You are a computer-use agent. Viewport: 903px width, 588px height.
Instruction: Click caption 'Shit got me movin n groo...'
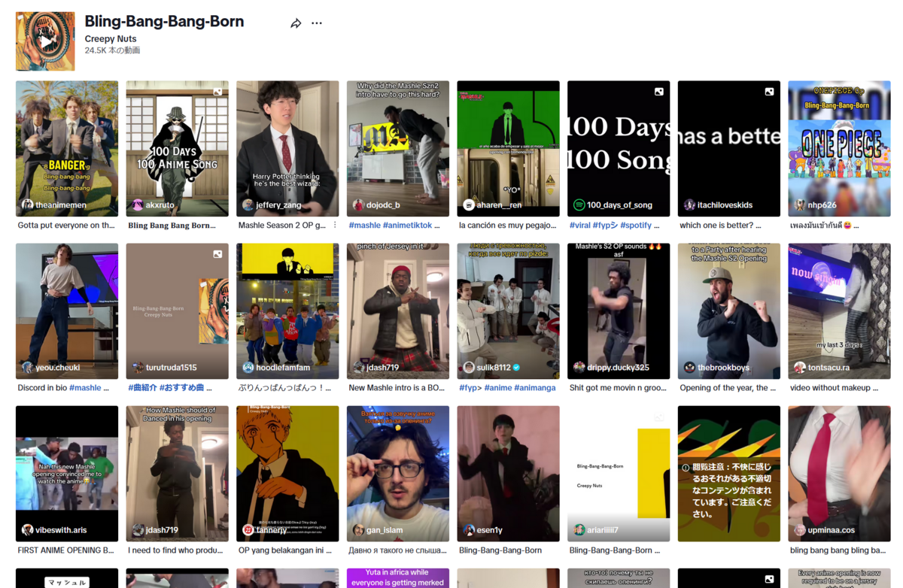(619, 388)
